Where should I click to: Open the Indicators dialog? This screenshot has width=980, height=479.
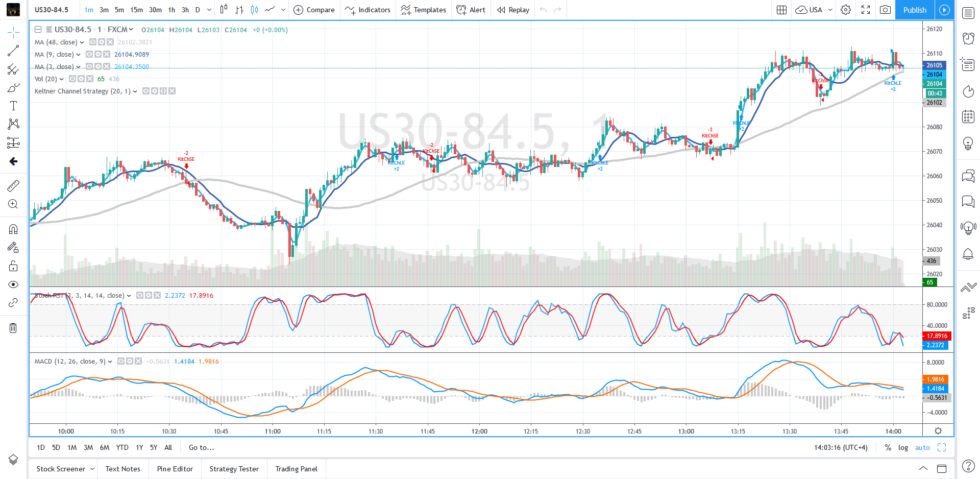coord(367,10)
